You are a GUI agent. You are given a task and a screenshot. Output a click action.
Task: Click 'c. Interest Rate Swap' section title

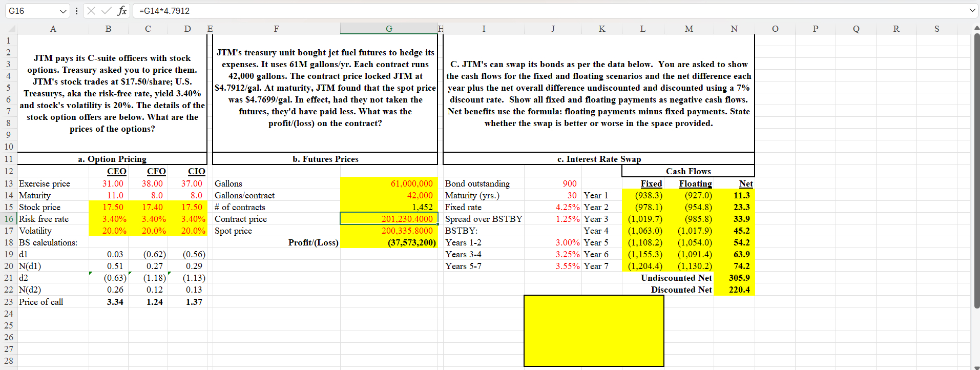click(x=599, y=159)
